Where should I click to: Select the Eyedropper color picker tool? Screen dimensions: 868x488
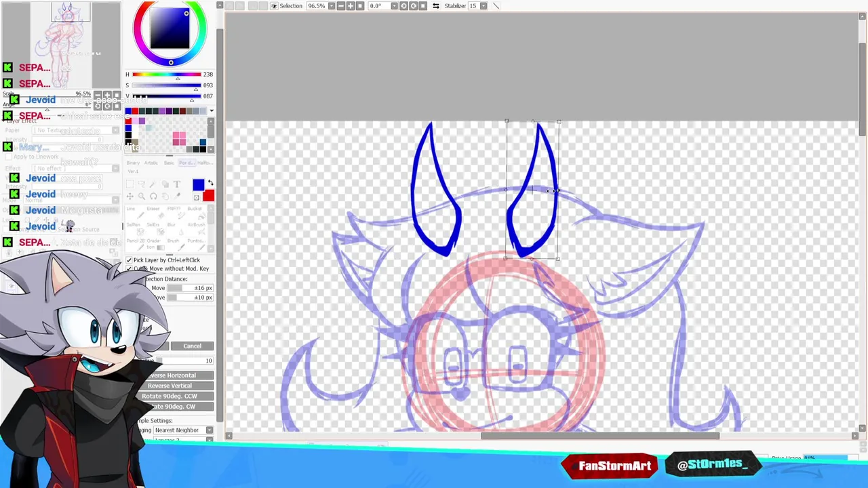point(177,197)
